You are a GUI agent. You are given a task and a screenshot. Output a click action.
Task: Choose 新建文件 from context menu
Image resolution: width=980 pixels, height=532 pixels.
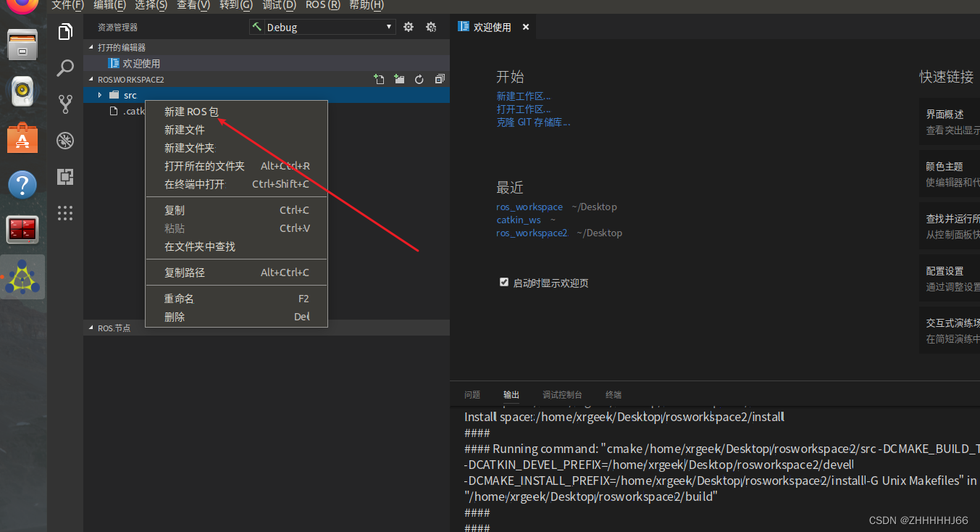click(237, 130)
